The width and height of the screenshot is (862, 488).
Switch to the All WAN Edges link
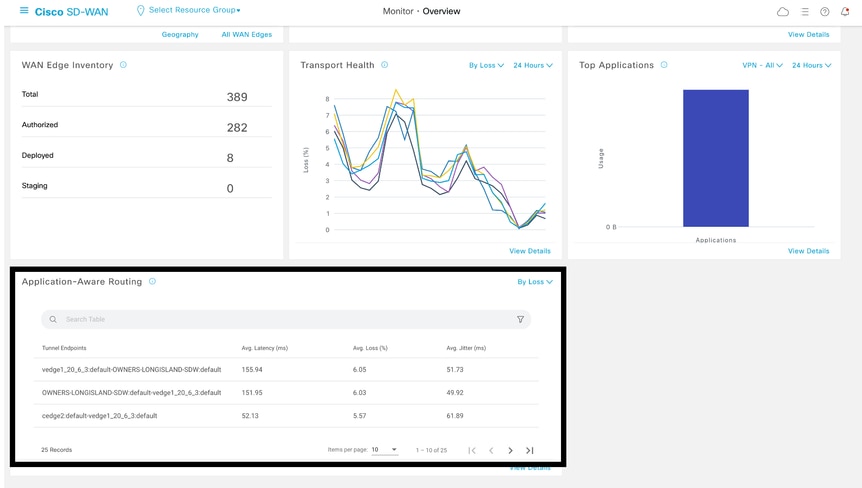tap(247, 34)
